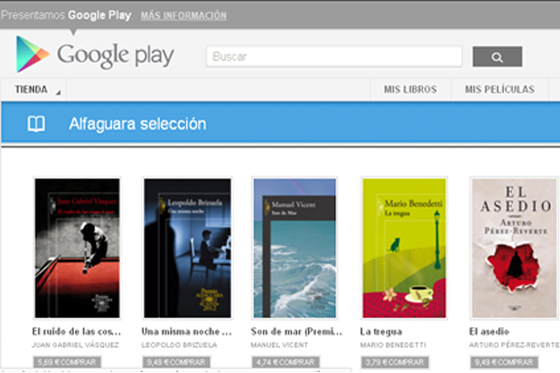Click author ARTURO PÉREZ-REVERTE
Screen dimensions: 560x373
tap(514, 345)
